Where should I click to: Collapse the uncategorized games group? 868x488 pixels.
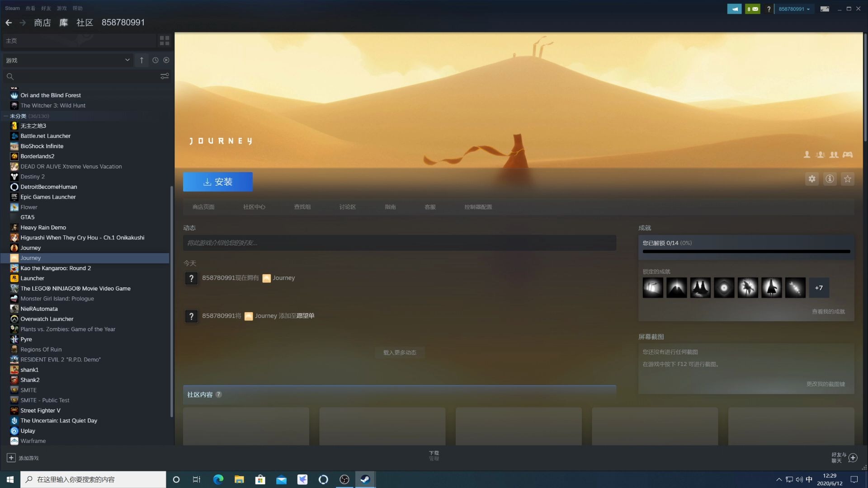6,116
